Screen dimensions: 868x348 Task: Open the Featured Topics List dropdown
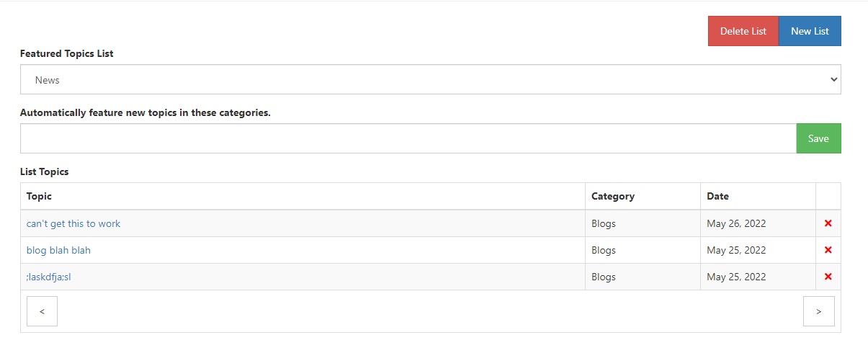[x=430, y=80]
